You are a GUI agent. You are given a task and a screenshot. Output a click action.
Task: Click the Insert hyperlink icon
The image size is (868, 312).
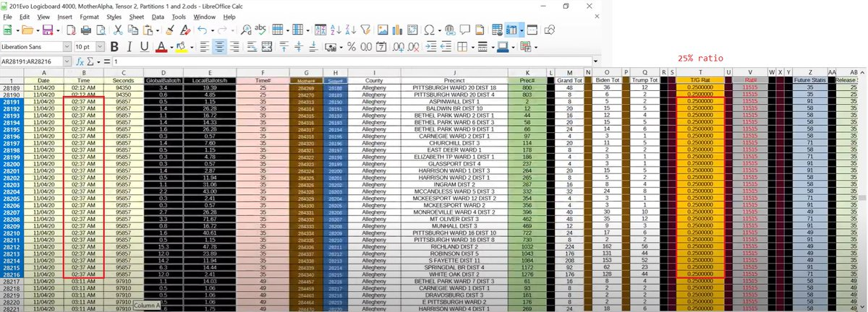click(451, 30)
